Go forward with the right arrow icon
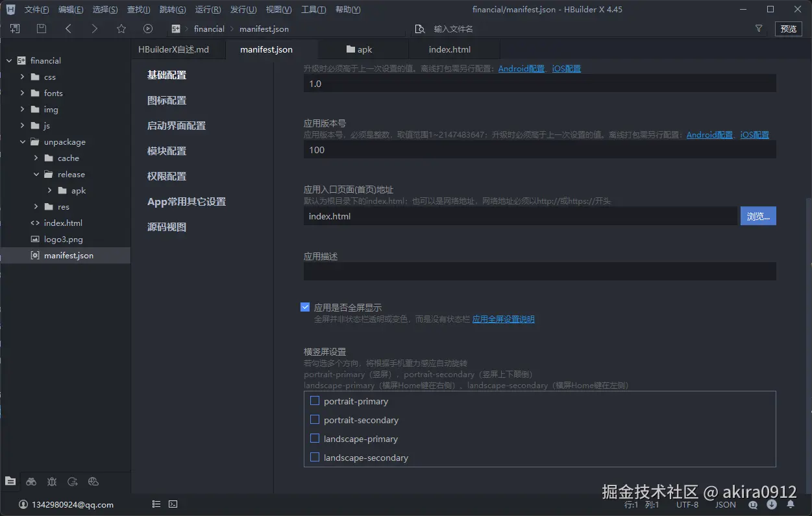Screen dimensions: 812x516 pos(95,29)
